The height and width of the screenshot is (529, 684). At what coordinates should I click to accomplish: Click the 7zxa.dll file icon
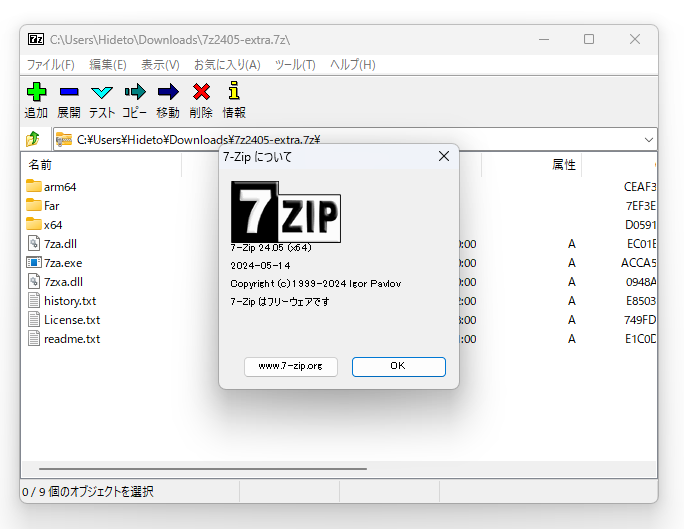[34, 281]
